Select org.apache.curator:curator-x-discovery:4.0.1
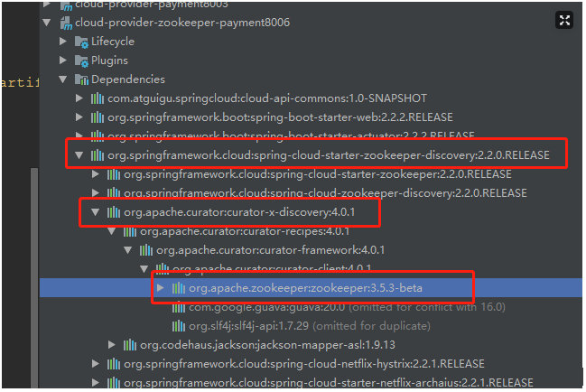 coord(239,212)
